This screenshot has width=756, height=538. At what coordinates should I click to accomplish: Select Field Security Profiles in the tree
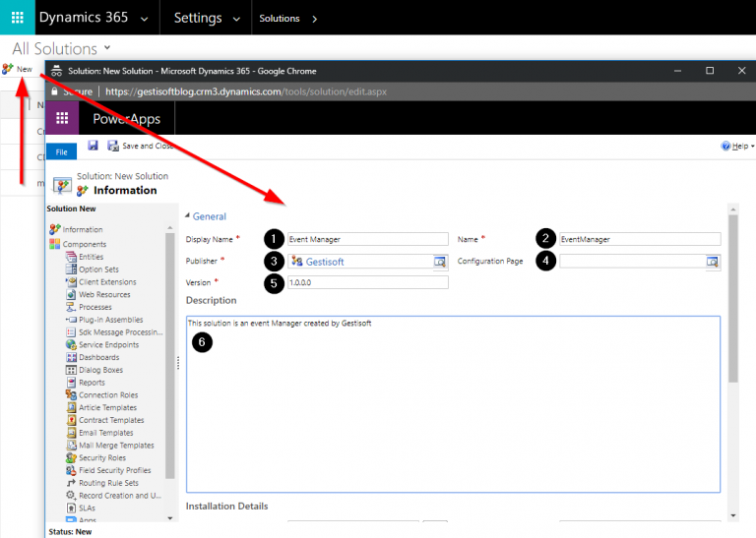click(x=115, y=470)
